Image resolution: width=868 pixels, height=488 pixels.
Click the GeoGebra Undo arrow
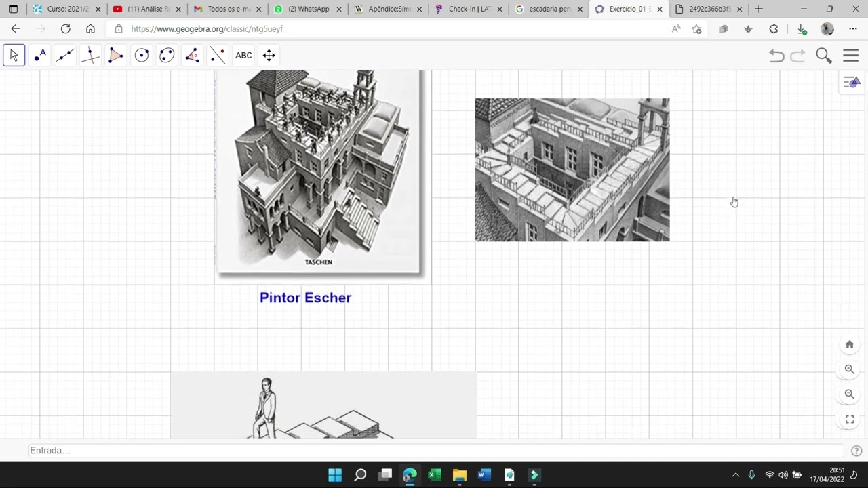(x=776, y=56)
